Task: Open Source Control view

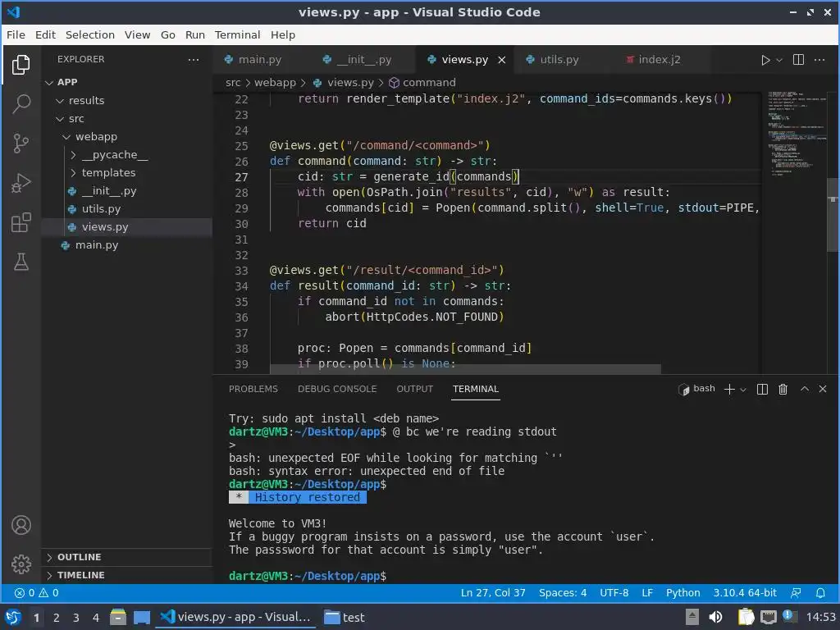Action: 21,143
